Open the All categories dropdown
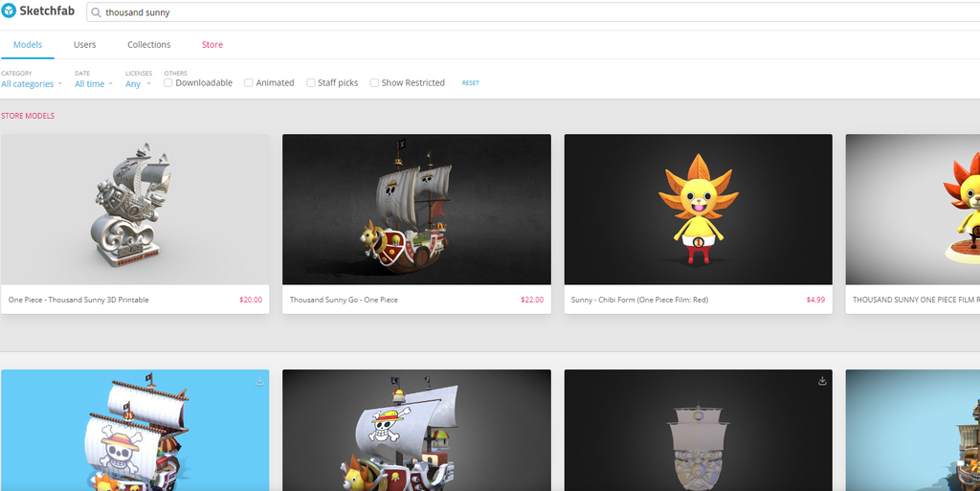This screenshot has height=491, width=980. point(32,83)
